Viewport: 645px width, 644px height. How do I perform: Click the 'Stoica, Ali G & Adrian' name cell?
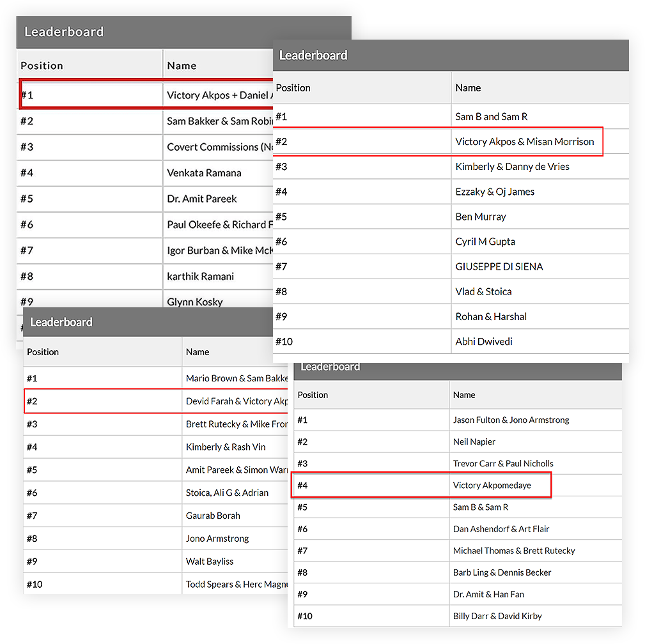click(x=235, y=493)
